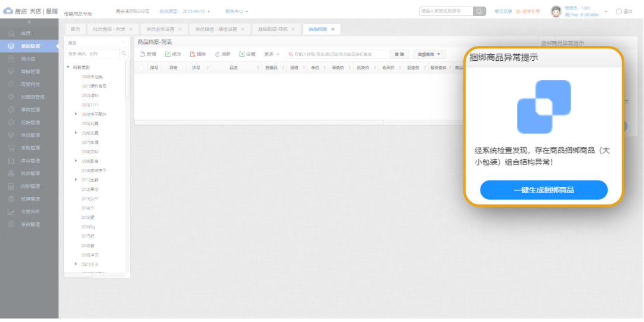Expand the [004]电子配件 category node

click(x=76, y=113)
